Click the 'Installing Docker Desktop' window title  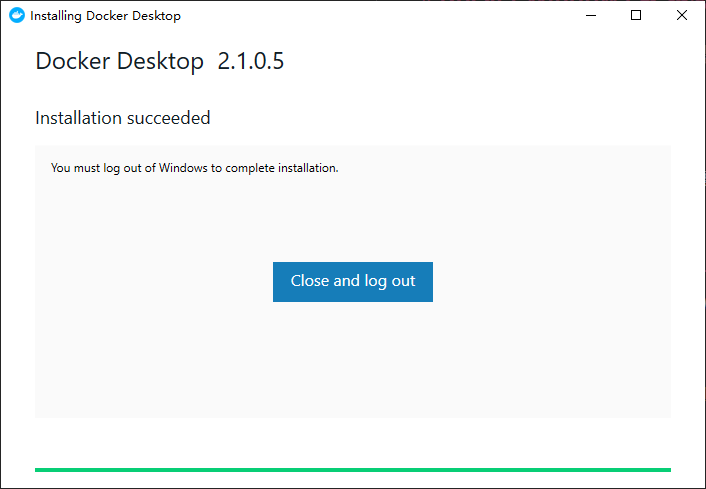click(x=105, y=16)
